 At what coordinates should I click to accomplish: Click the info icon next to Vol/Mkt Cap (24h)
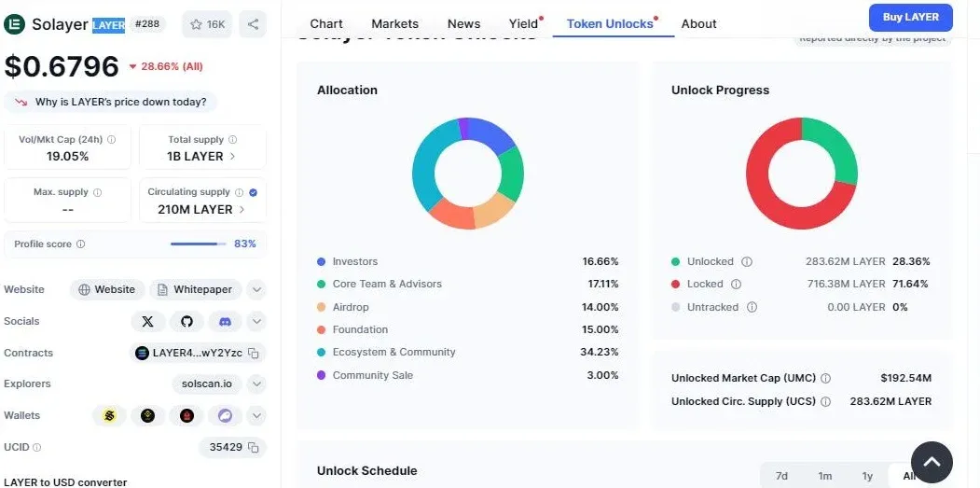(111, 140)
